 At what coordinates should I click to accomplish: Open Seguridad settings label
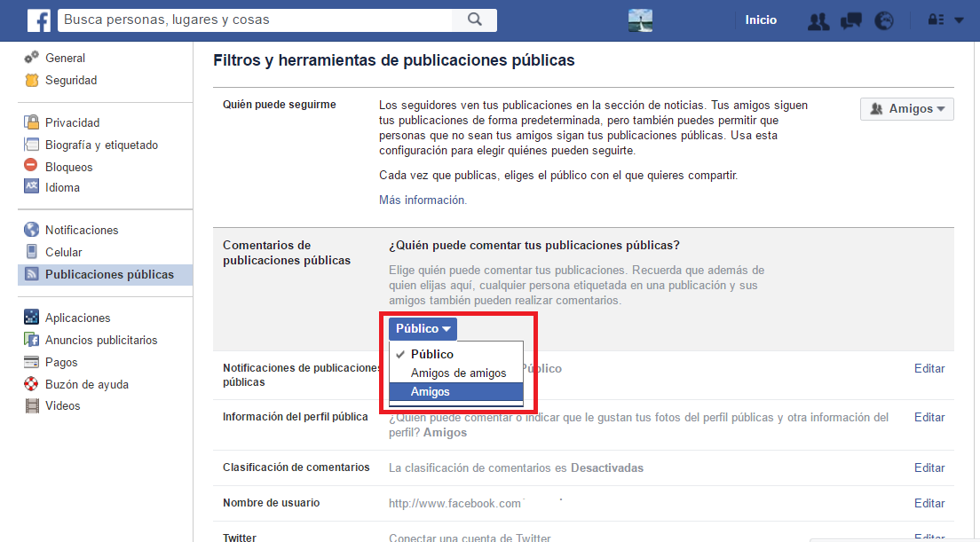click(x=71, y=80)
